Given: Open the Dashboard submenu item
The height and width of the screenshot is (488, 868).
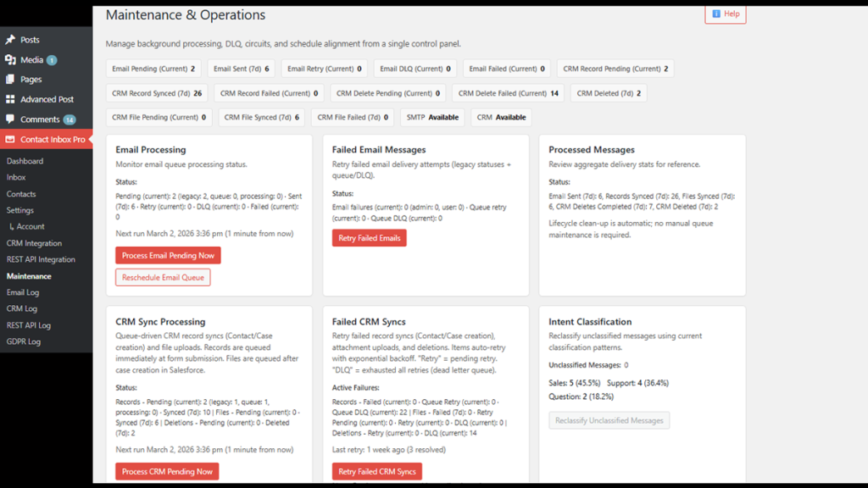Looking at the screenshot, I should pos(25,161).
